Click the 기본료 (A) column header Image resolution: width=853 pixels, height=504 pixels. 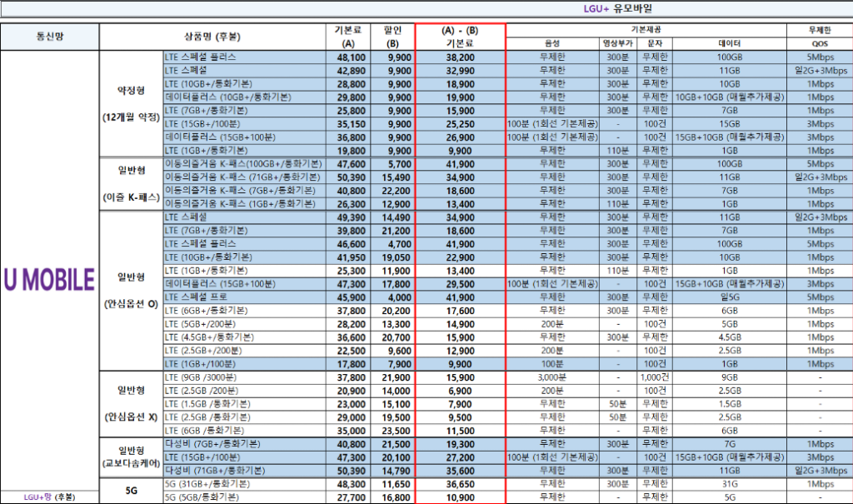348,37
